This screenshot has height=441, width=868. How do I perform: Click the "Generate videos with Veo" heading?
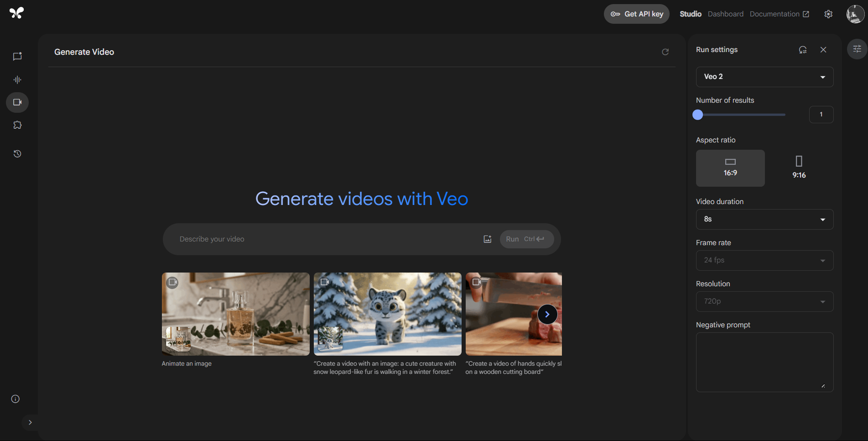point(362,199)
